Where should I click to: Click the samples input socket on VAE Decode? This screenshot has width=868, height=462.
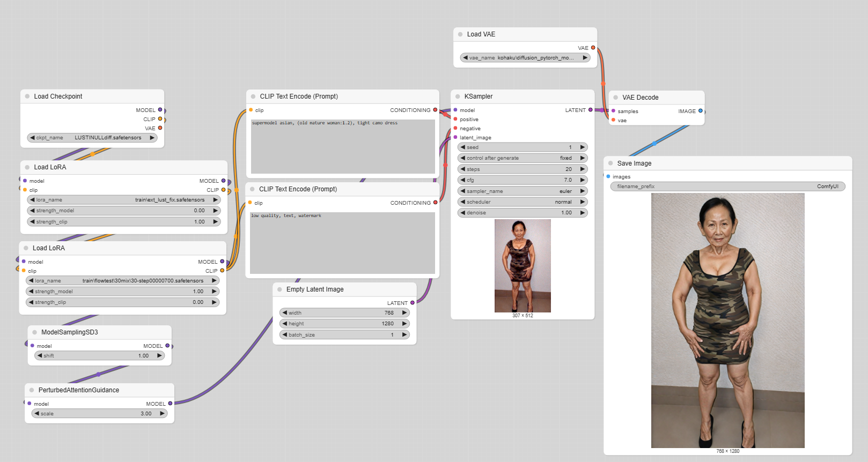coord(613,111)
